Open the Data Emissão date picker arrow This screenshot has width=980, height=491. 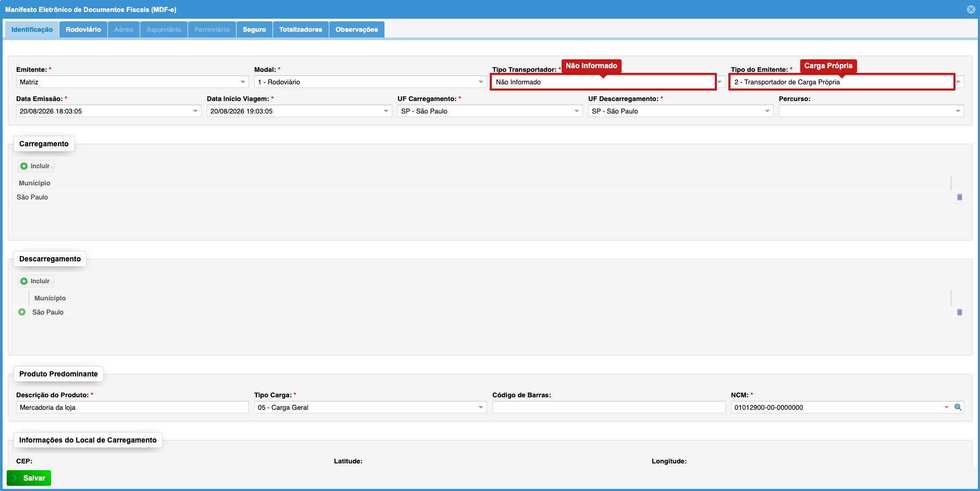195,111
